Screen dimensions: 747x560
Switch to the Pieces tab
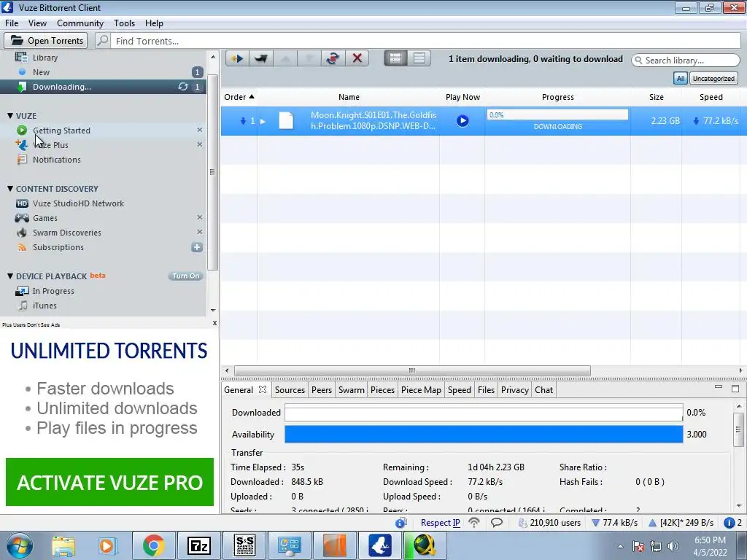(x=382, y=390)
